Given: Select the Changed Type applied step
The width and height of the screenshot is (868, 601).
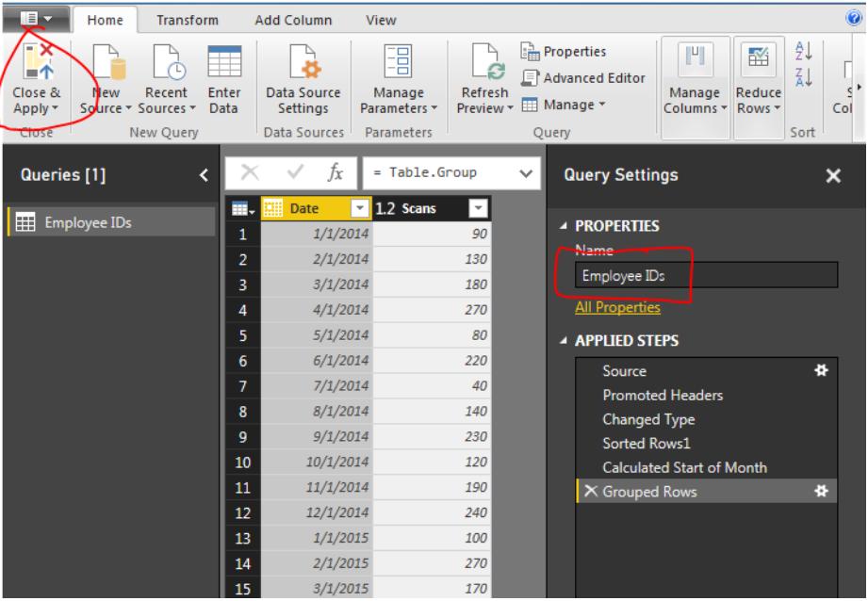Looking at the screenshot, I should [x=647, y=419].
